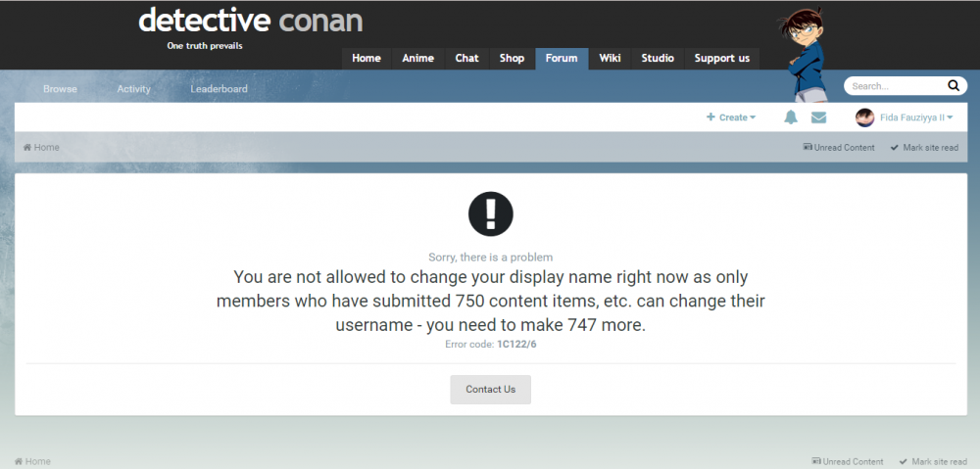Click the detective conan site logo
The image size is (980, 469).
click(x=250, y=22)
